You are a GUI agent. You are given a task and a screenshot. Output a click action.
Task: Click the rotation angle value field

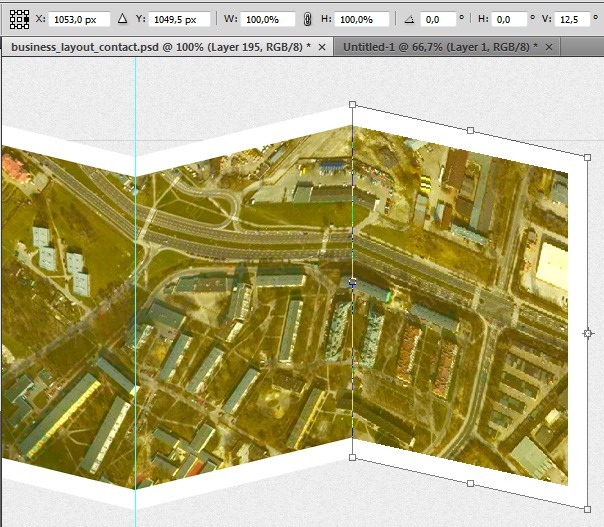coord(437,19)
